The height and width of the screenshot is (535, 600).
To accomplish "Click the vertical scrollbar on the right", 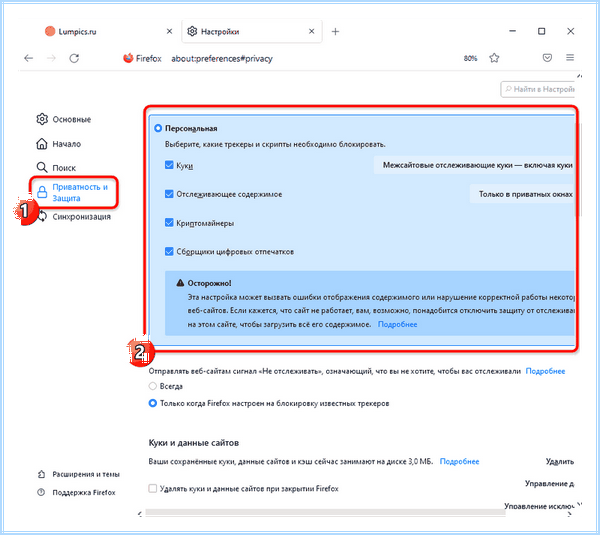I will pos(579,168).
